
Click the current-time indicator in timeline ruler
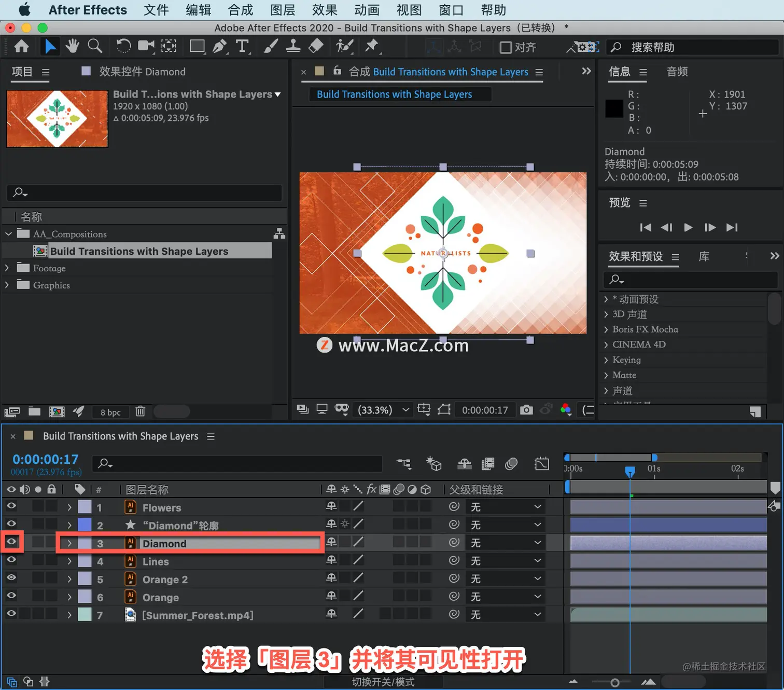(630, 471)
